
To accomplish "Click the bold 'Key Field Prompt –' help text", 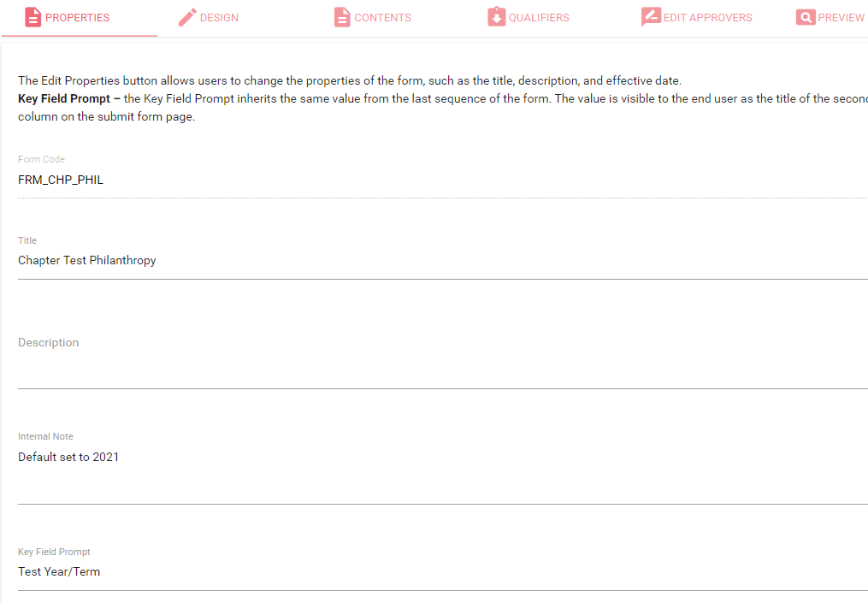I will [69, 98].
